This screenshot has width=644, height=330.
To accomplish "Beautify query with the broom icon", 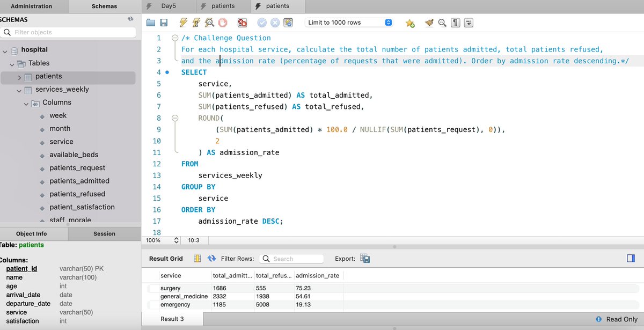I will tap(429, 23).
